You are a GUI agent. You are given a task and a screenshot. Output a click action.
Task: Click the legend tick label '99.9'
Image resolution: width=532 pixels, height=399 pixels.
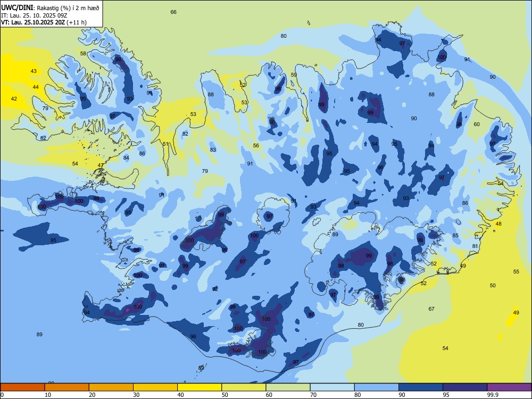pyautogui.click(x=493, y=395)
